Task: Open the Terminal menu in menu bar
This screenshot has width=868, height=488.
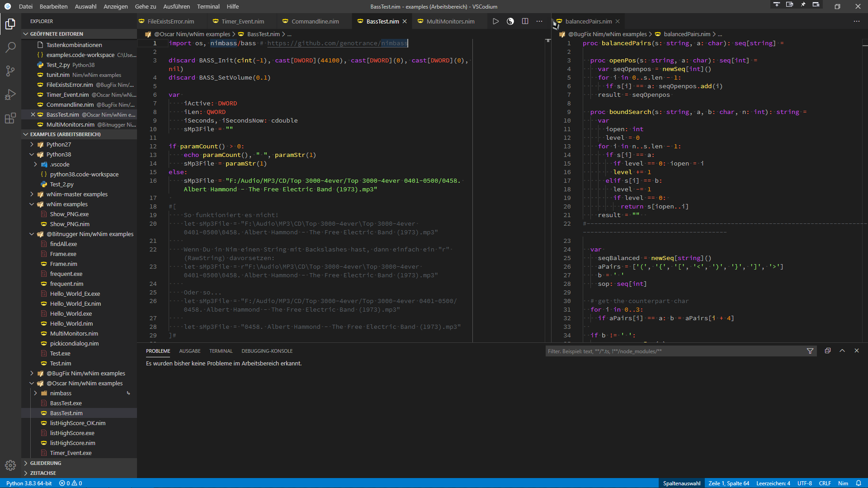Action: (208, 6)
